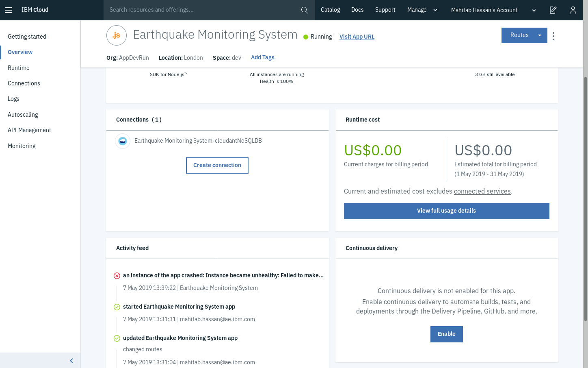Click the Runtime cost card heading
Viewport: 588px width, 368px height.
(x=363, y=120)
